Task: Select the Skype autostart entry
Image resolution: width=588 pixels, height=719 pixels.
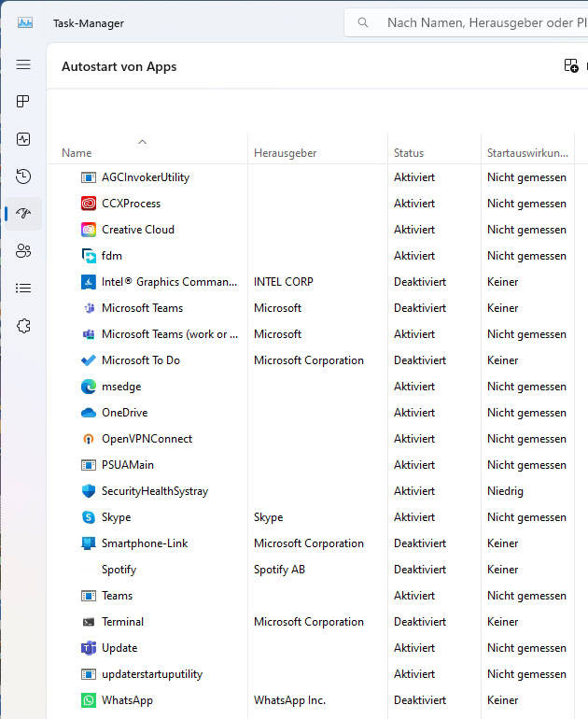Action: pos(116,517)
